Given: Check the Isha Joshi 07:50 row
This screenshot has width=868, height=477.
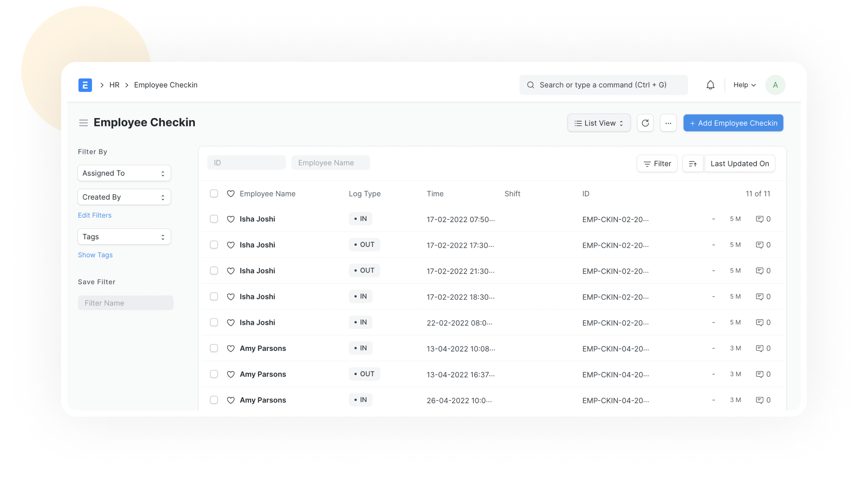Looking at the screenshot, I should tap(214, 219).
